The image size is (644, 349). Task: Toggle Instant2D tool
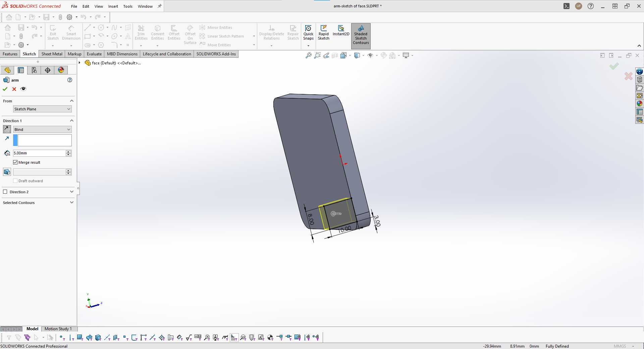tap(341, 30)
